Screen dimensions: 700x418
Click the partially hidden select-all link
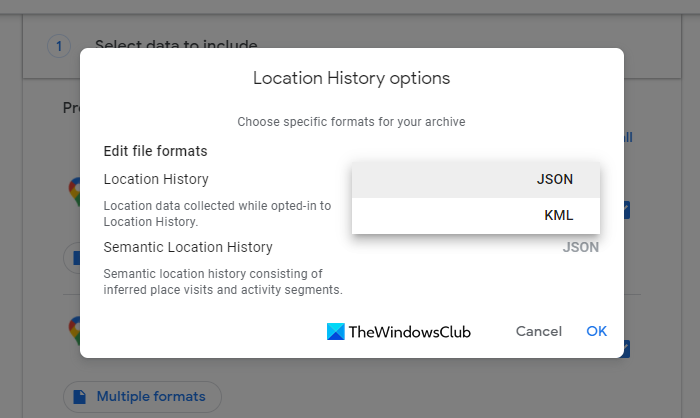(x=627, y=137)
